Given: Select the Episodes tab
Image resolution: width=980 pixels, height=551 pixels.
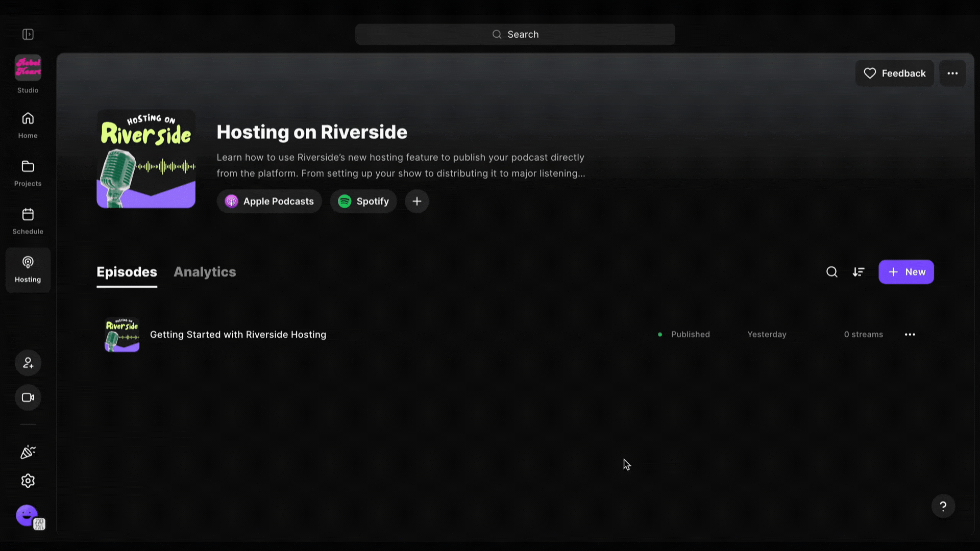Looking at the screenshot, I should (x=127, y=272).
